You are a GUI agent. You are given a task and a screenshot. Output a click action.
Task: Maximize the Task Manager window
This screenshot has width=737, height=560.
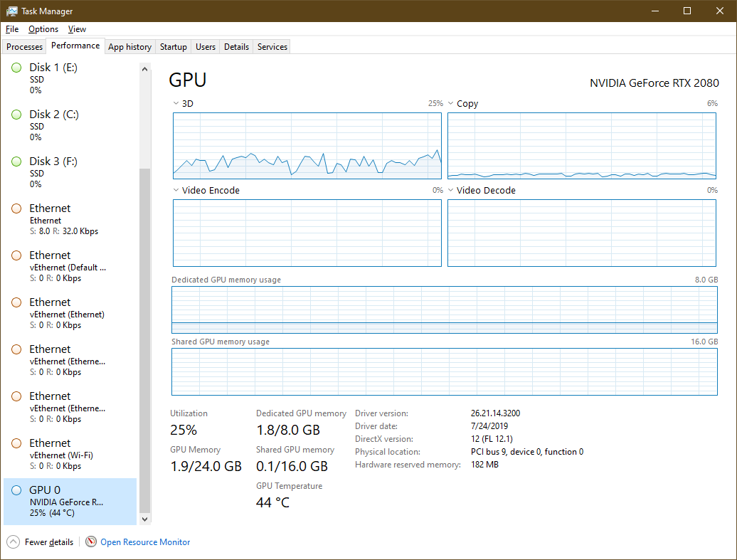[x=687, y=11]
